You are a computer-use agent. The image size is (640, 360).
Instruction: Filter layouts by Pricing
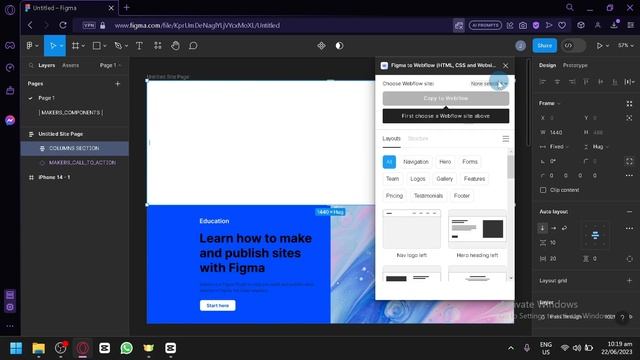point(394,196)
